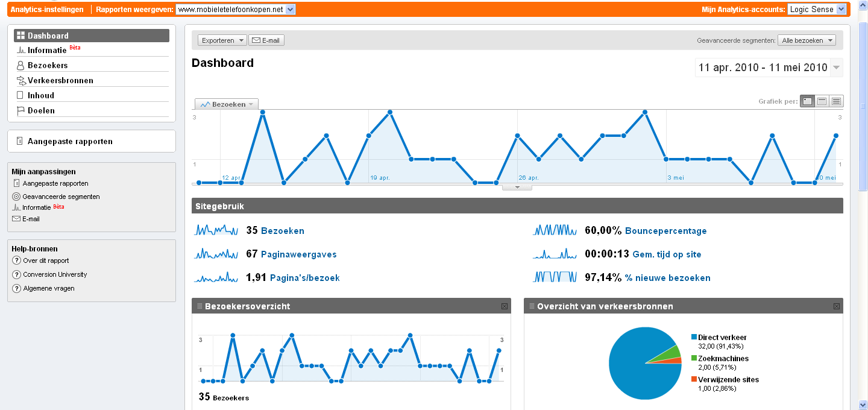
Task: Open the Mijn Analytics-accounts dropdown
Action: coord(817,10)
